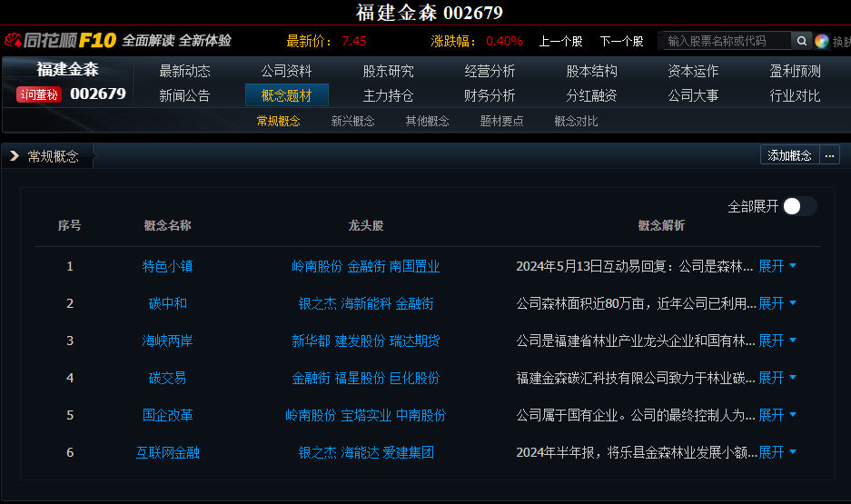Expand the 国企改革 concept analysis
The image size is (851, 504).
[x=777, y=415]
